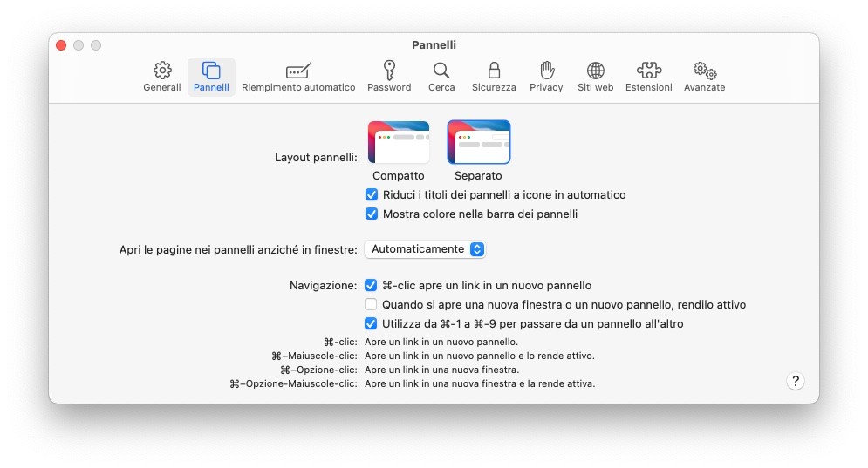Viewport: 868px width, 468px height.
Task: Close the Pannelli preferences window
Action: coord(61,45)
